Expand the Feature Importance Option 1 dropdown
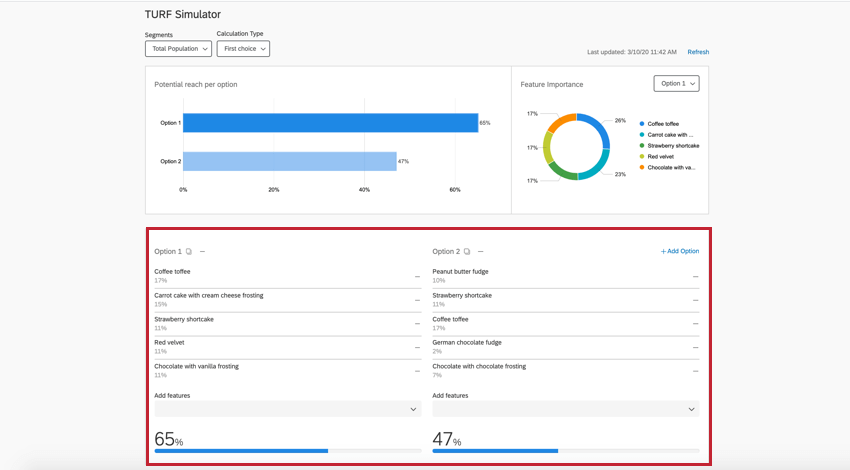The height and width of the screenshot is (470, 850). point(676,84)
